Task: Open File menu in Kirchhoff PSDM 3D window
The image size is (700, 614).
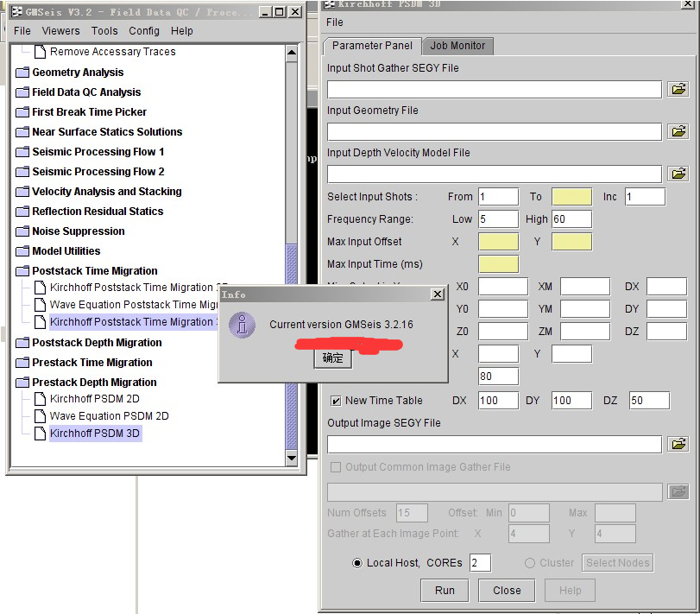Action: pos(335,22)
